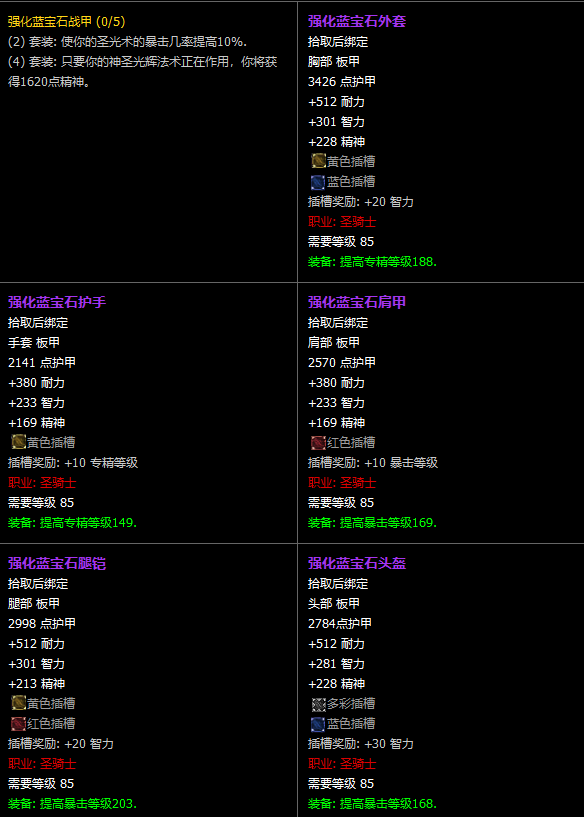584x817 pixels.
Task: Select +169 精神 on 强化蓝宝石护手
Action: [x=36, y=423]
